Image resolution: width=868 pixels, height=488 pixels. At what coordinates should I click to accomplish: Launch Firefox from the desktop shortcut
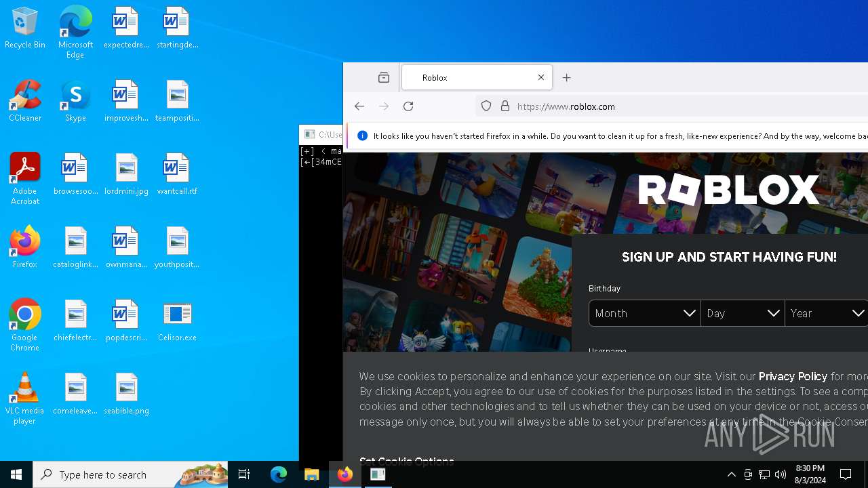point(25,248)
